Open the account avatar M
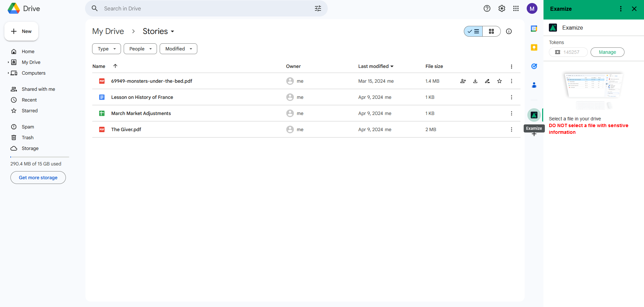The height and width of the screenshot is (307, 644). point(532,8)
